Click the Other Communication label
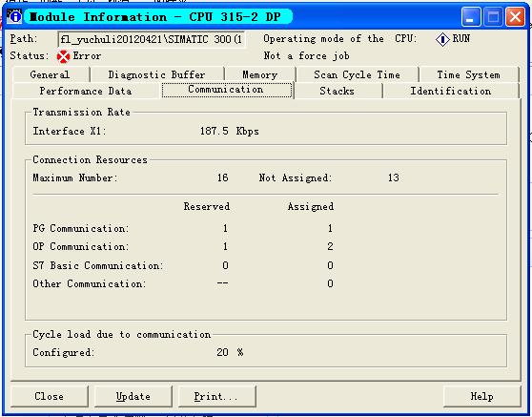 tap(90, 283)
